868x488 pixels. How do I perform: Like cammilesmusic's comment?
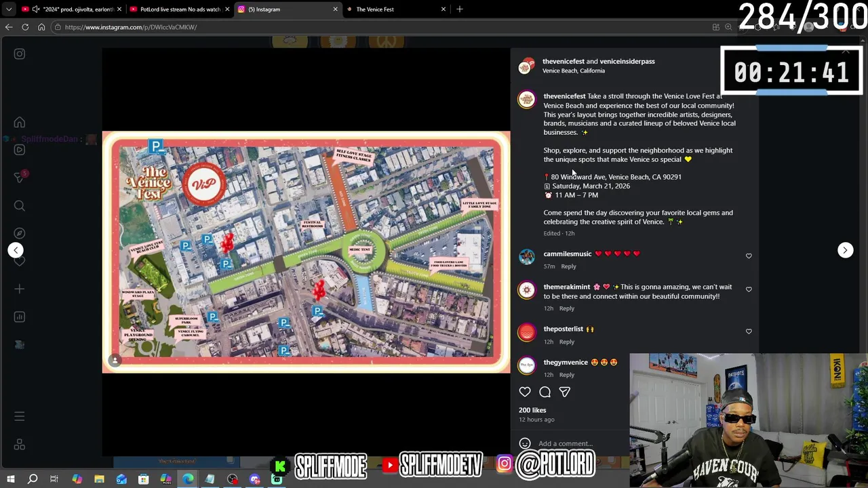pyautogui.click(x=749, y=256)
